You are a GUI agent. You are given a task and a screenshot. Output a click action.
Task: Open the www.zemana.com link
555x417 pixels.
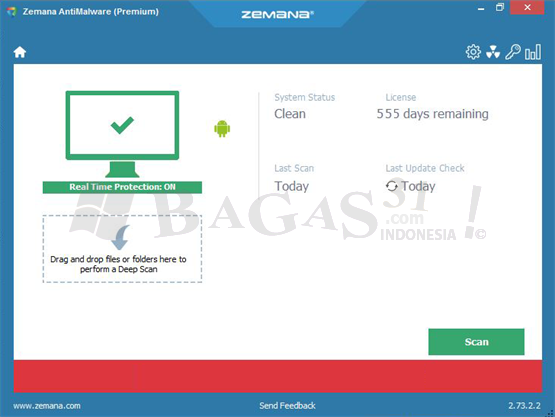47,406
